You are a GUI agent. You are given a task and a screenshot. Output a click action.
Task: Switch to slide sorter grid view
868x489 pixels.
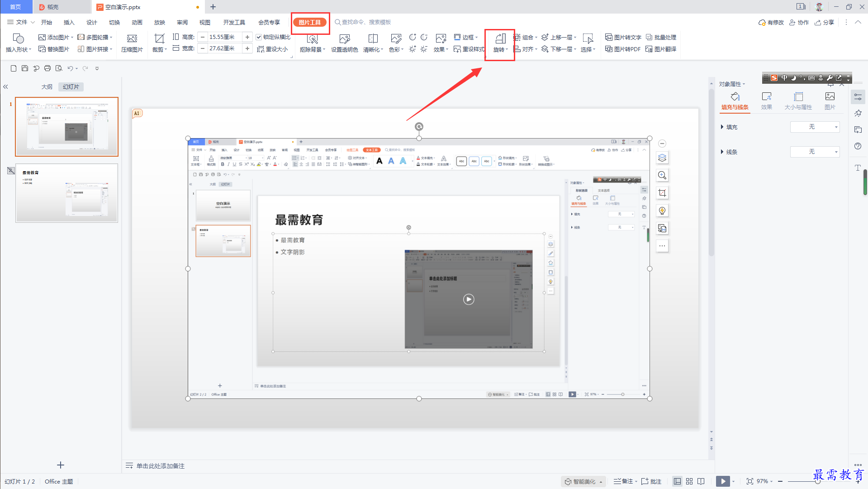point(689,481)
